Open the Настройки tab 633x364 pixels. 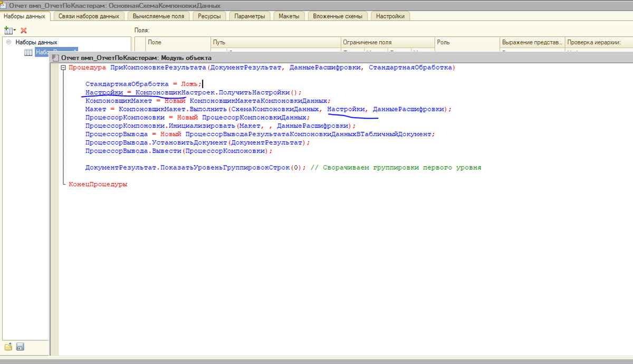(390, 16)
